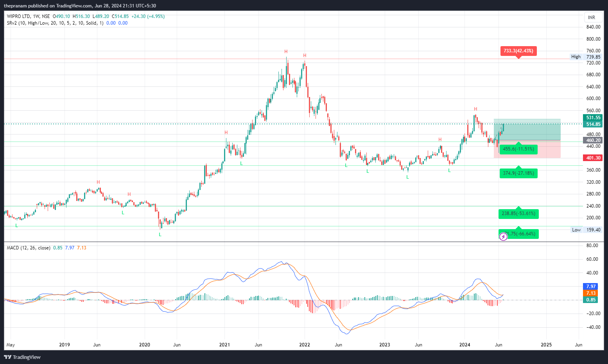Select the green long position target zone
Image resolution: width=608 pixels, height=364 pixels.
point(527,129)
